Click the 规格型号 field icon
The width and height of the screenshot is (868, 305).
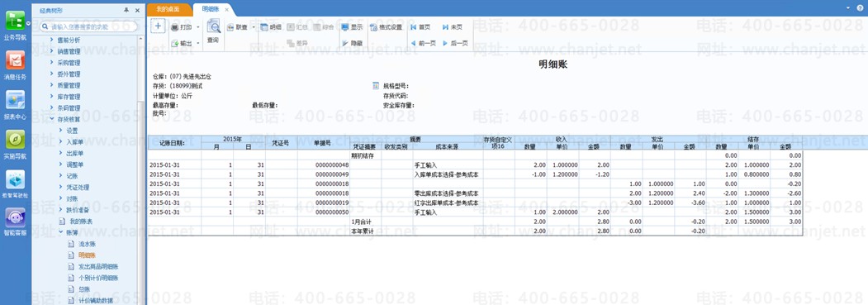(377, 86)
